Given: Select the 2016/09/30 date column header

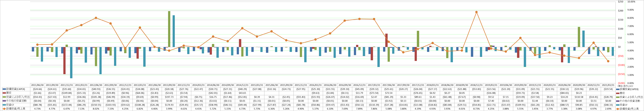Looking at the screenshot, I should pos(345,85).
